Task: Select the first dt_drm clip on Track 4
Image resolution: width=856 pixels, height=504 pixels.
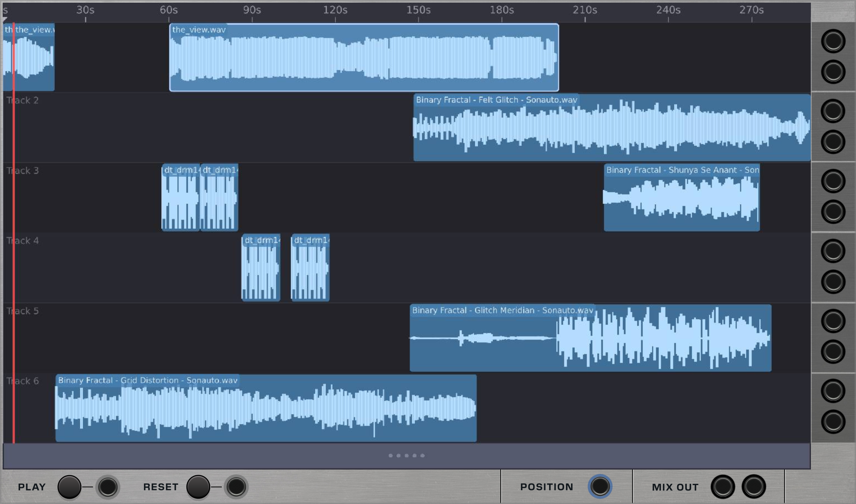Action: pos(261,268)
